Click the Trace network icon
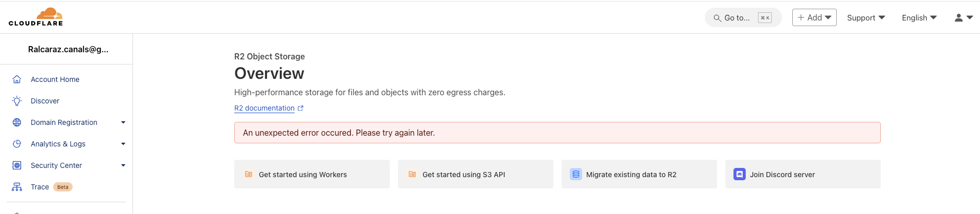 pos(17,187)
